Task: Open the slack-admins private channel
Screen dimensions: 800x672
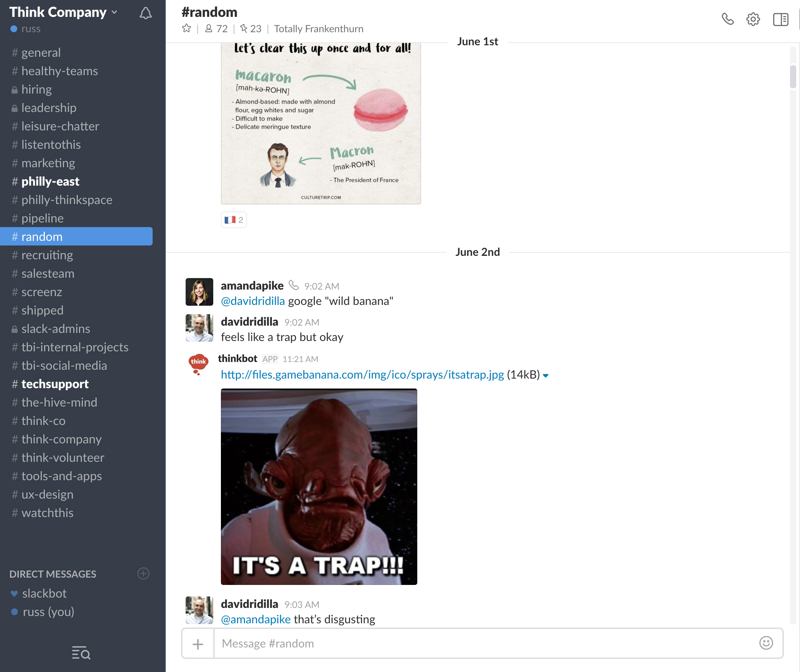Action: [x=77, y=329]
